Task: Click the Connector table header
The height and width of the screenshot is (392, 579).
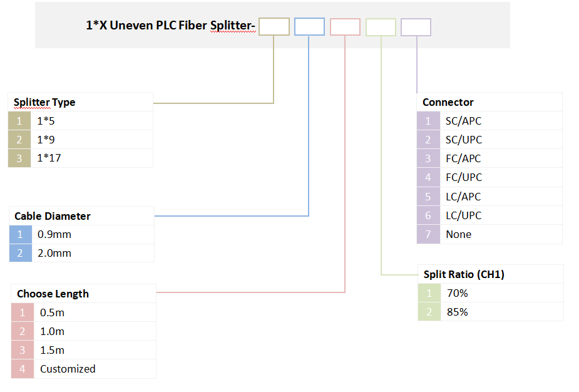Action: coord(448,102)
